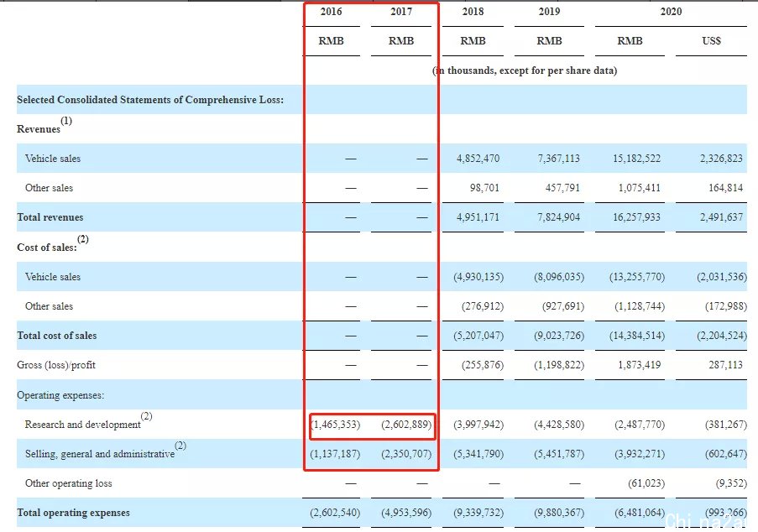Screen dimensions: 758x532
Task: Click R&D value (3,997,942)
Action: tap(478, 425)
